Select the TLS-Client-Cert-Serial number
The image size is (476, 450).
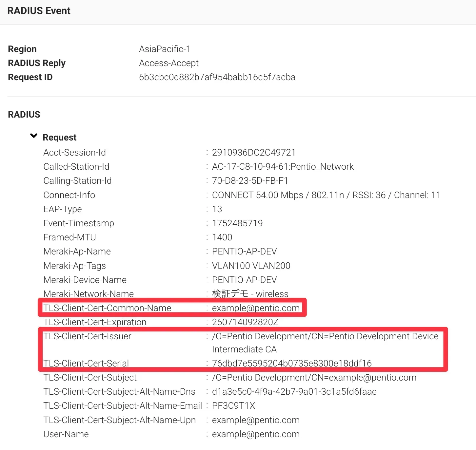(x=292, y=364)
